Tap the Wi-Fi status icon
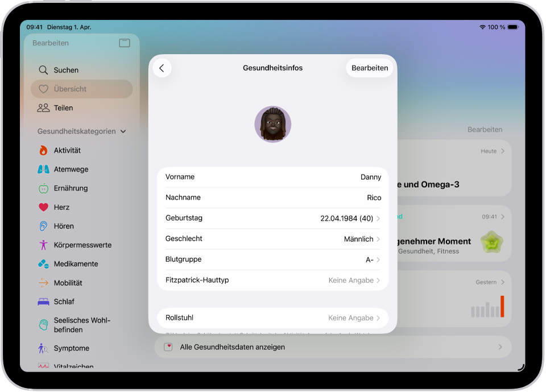The width and height of the screenshot is (546, 392). (482, 27)
